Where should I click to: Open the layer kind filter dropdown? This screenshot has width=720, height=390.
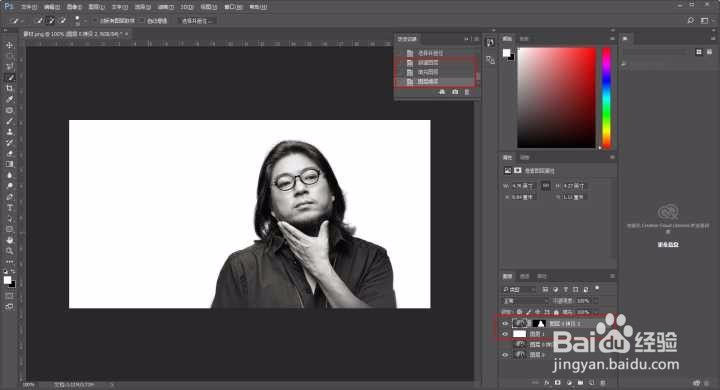pyautogui.click(x=519, y=289)
